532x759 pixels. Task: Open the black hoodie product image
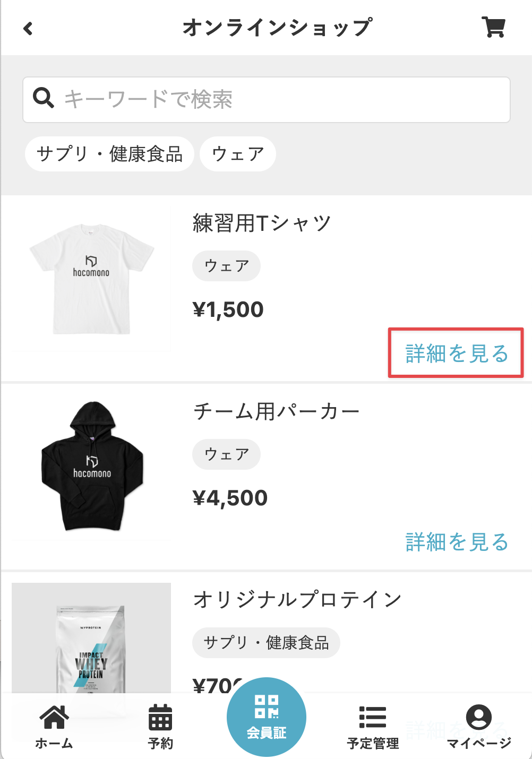click(x=91, y=467)
